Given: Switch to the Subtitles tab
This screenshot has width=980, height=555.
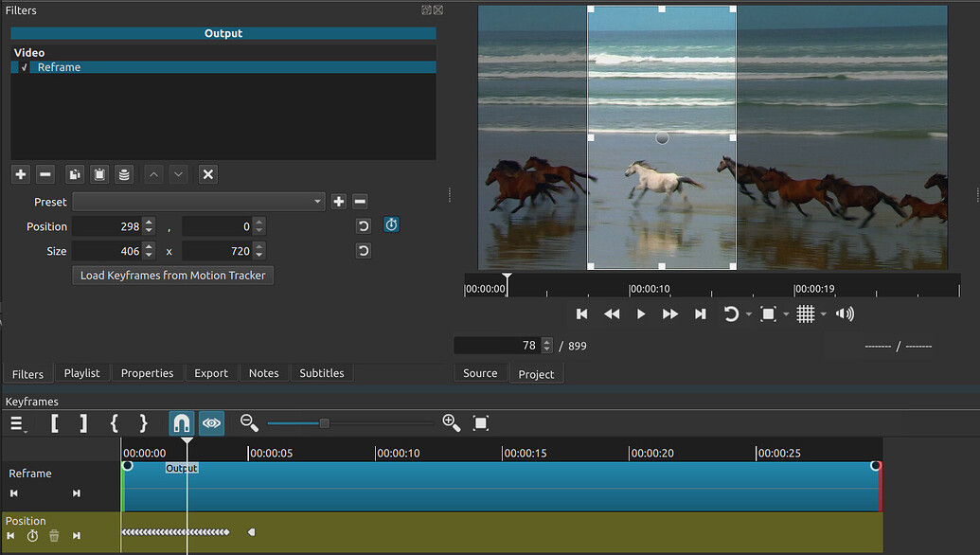Looking at the screenshot, I should coord(322,373).
